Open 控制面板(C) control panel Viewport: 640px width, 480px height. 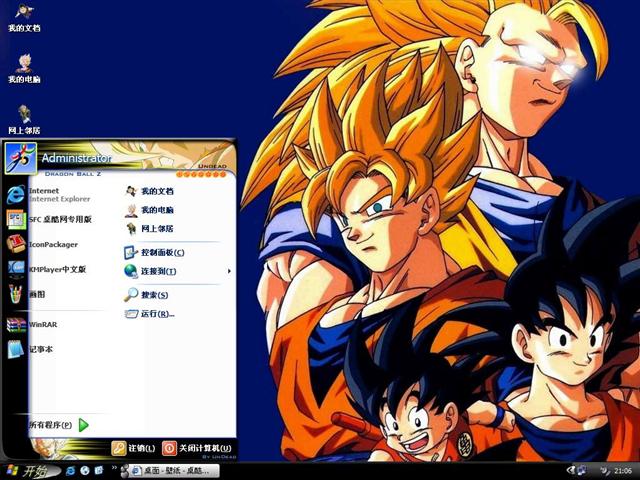154,253
